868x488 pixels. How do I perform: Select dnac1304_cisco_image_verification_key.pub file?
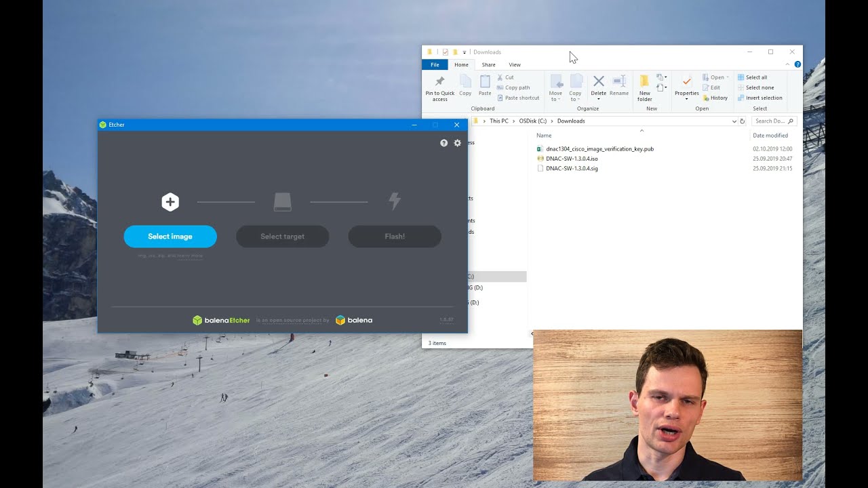[x=600, y=148]
